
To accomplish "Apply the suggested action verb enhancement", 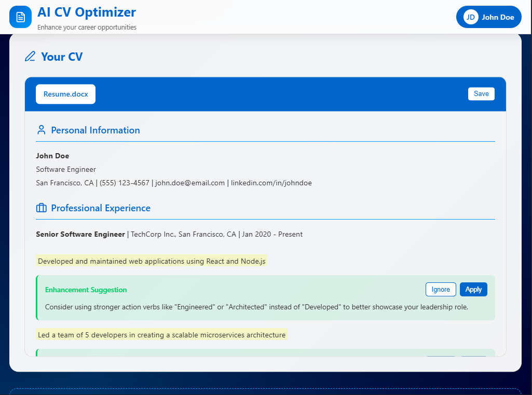I will click(473, 289).
